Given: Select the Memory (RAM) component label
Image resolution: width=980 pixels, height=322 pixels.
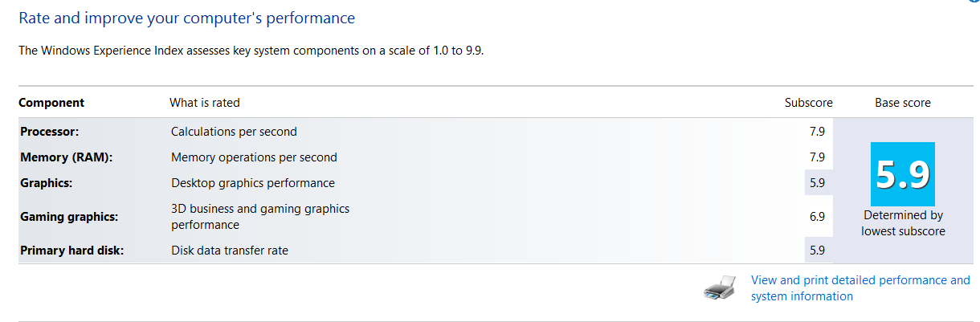Looking at the screenshot, I should click(x=66, y=157).
